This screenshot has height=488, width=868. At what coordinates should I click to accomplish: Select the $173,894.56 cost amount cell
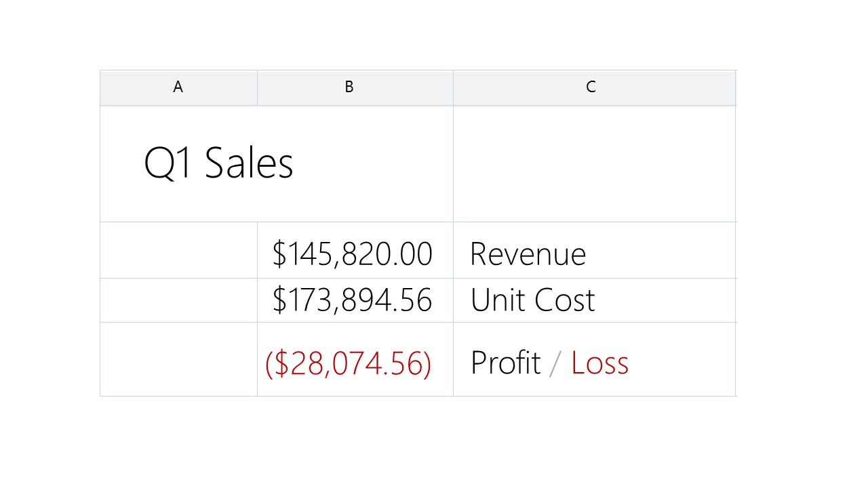[352, 300]
